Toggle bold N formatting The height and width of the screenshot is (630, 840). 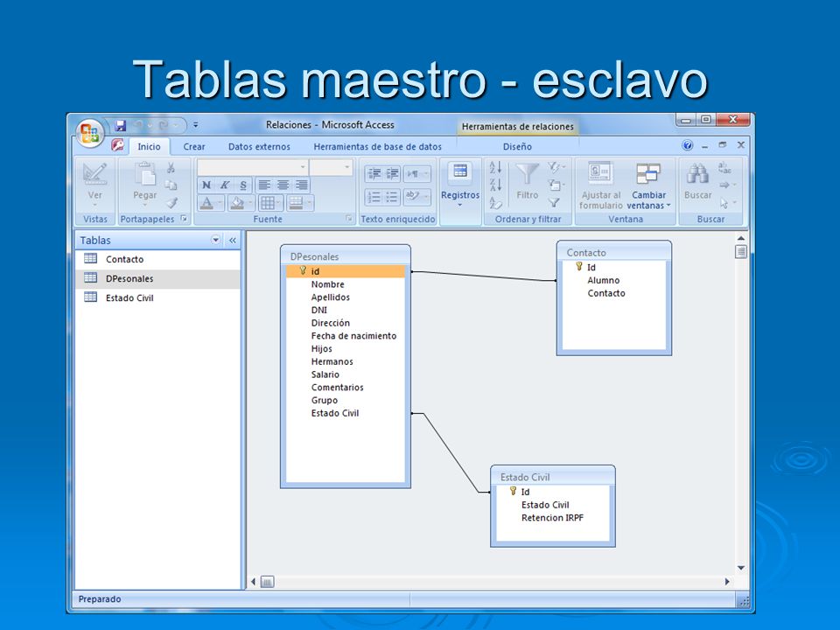point(206,185)
